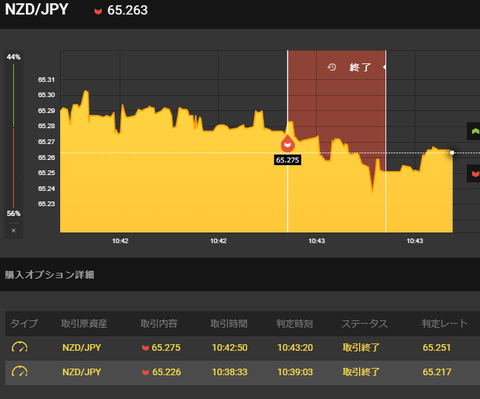Click the 10:39:03 judgment time

point(295,372)
